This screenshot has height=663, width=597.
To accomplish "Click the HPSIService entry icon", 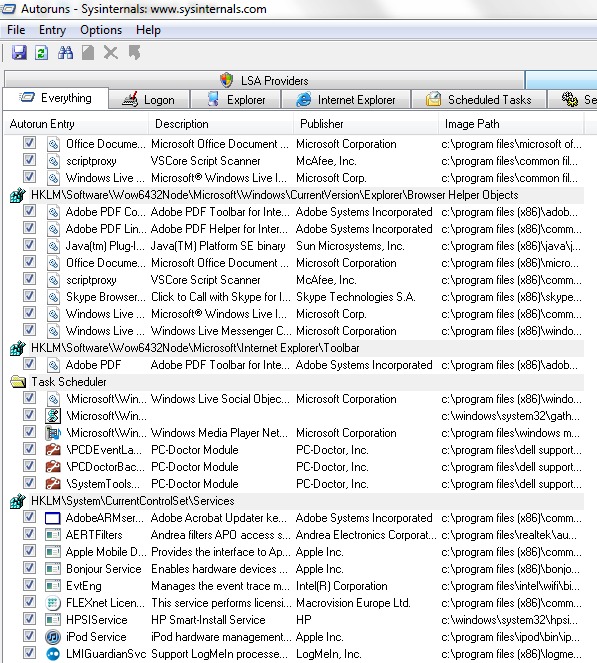I will coord(53,620).
